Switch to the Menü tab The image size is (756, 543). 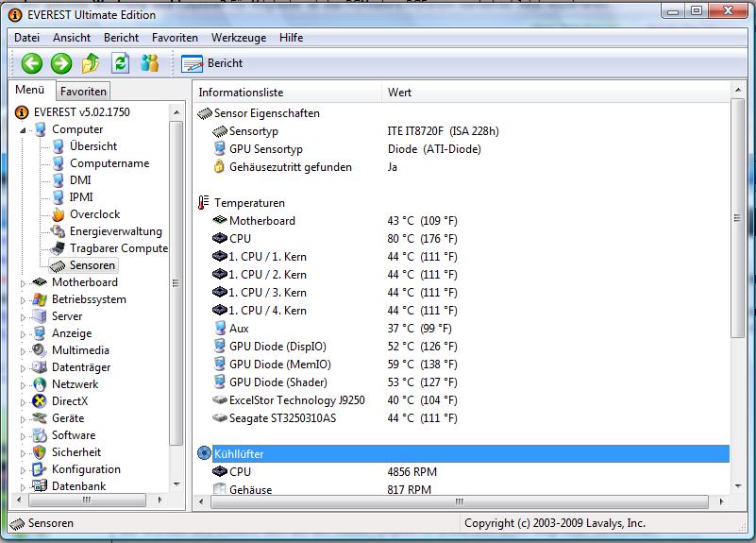pyautogui.click(x=30, y=90)
